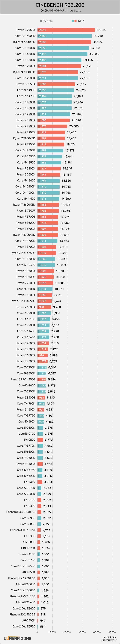Click the teal Multi legend square

(73, 21)
